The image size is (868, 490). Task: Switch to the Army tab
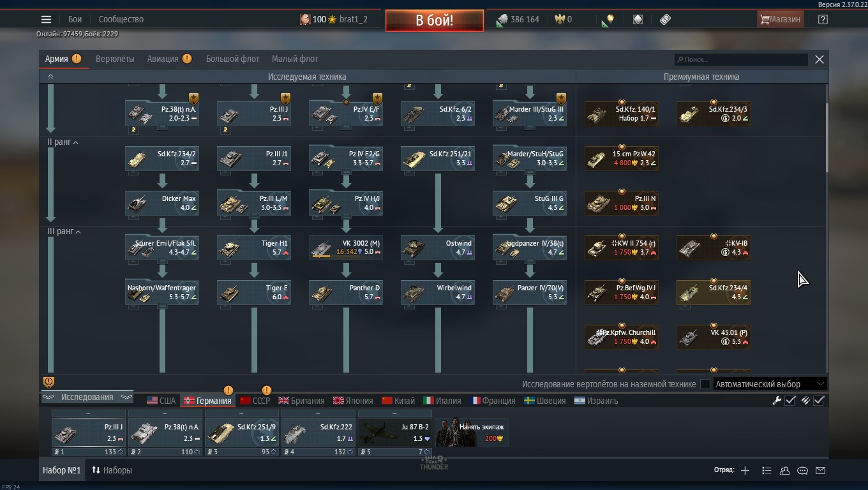(63, 59)
